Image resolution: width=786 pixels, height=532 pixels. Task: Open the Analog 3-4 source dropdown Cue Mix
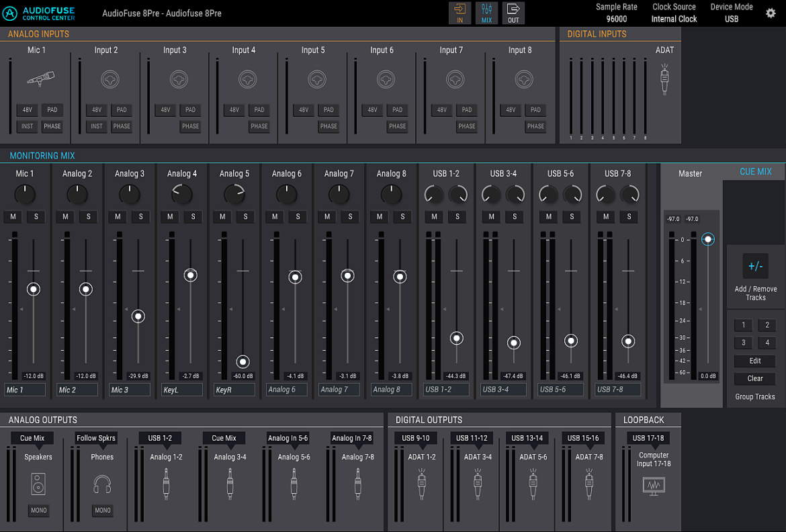(x=224, y=438)
